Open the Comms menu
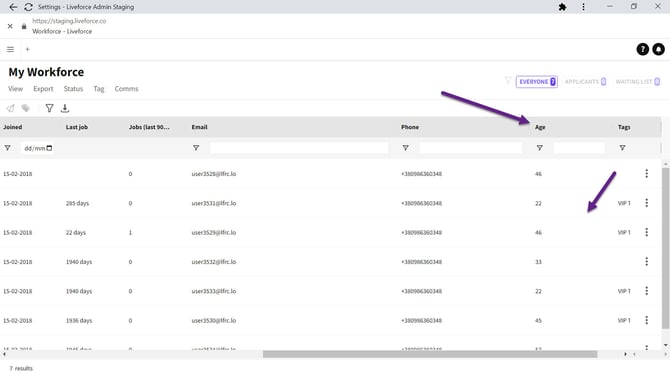The image size is (670, 377). pos(126,89)
